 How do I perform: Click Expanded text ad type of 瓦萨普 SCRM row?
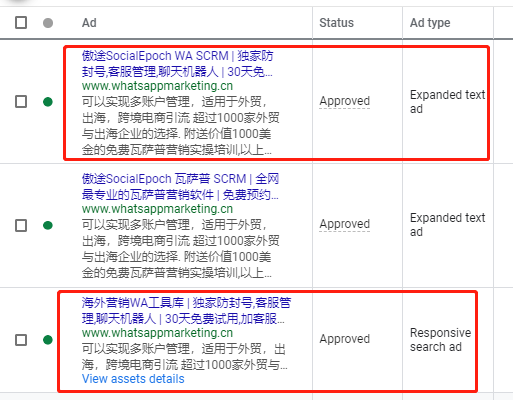coord(447,225)
